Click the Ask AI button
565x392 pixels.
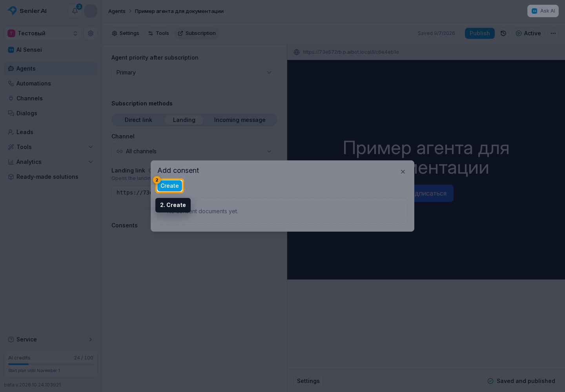(543, 11)
